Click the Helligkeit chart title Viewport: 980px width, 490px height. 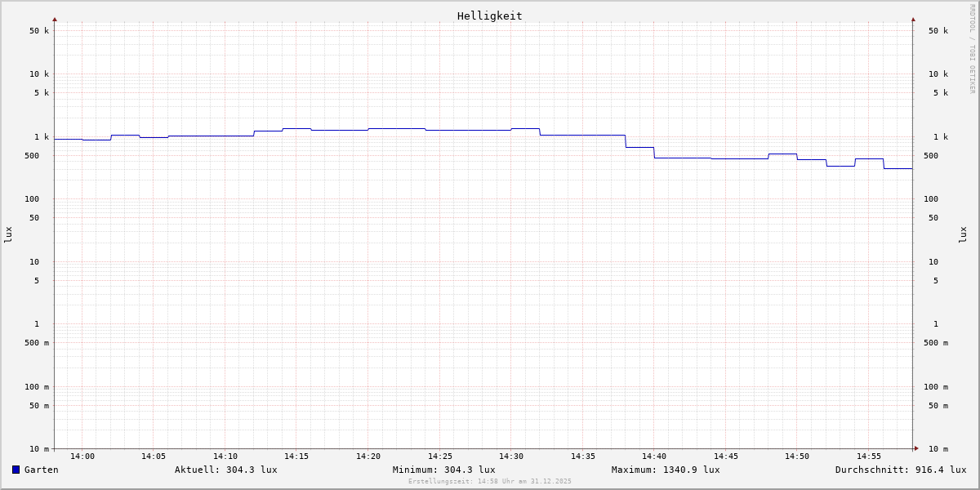pos(489,16)
